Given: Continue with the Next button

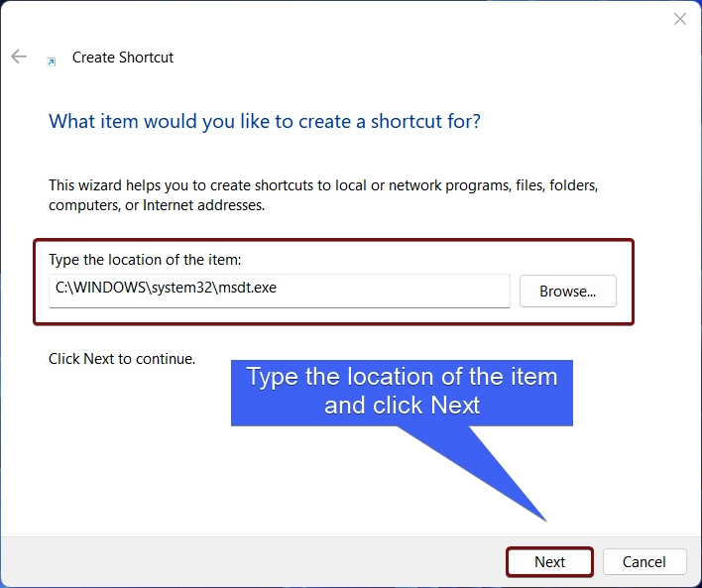Looking at the screenshot, I should [549, 561].
